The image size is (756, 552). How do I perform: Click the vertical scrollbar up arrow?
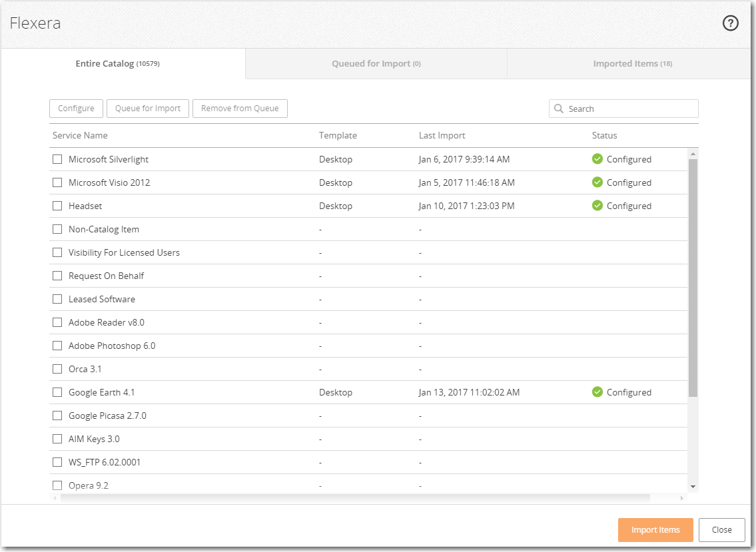point(693,154)
